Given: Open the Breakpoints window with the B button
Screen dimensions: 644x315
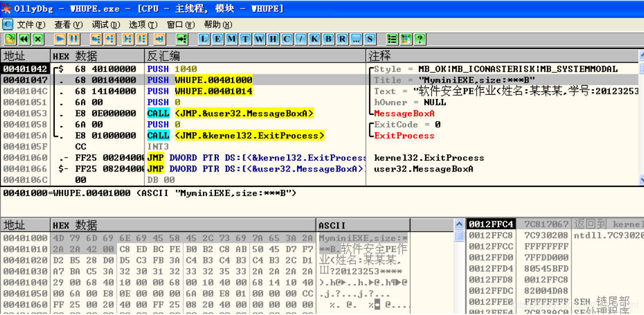Looking at the screenshot, I should tap(328, 39).
